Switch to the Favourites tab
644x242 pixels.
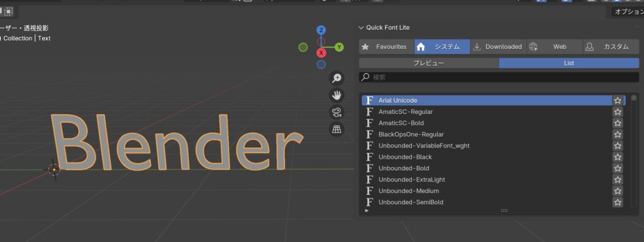click(x=387, y=47)
